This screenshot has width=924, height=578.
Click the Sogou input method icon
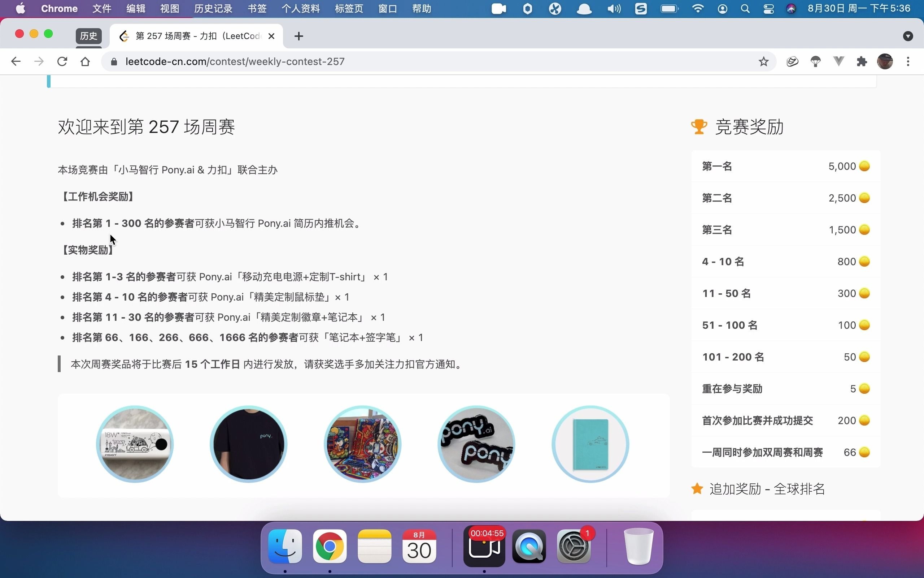(641, 8)
